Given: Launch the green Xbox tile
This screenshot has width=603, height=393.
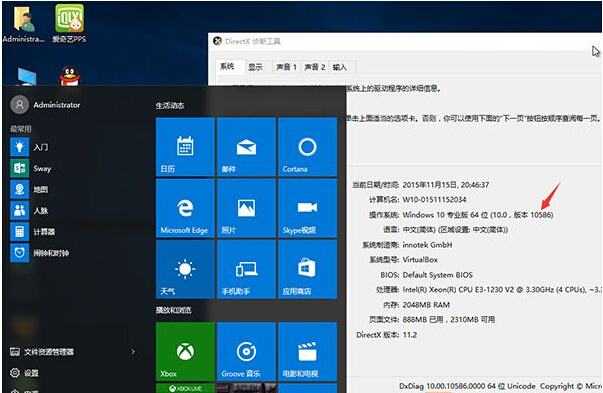Looking at the screenshot, I should [x=185, y=351].
